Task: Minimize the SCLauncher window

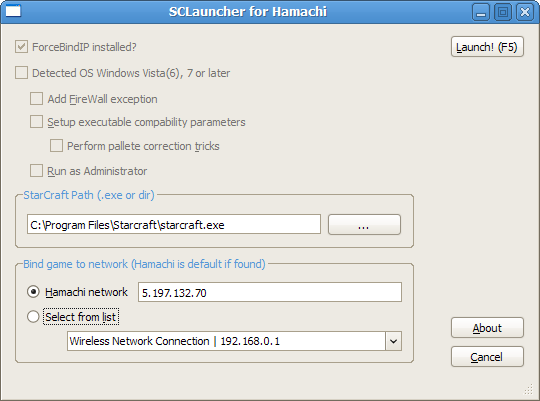Action: [x=481, y=12]
